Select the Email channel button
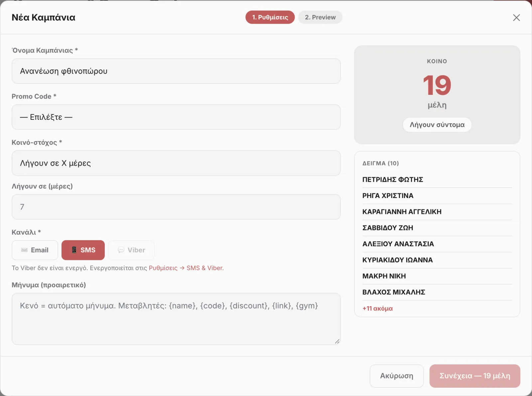532x396 pixels. coord(35,250)
